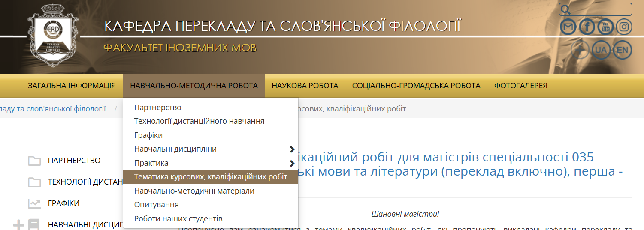Expand the Практика submenu arrow
This screenshot has width=644, height=230.
tap(292, 163)
